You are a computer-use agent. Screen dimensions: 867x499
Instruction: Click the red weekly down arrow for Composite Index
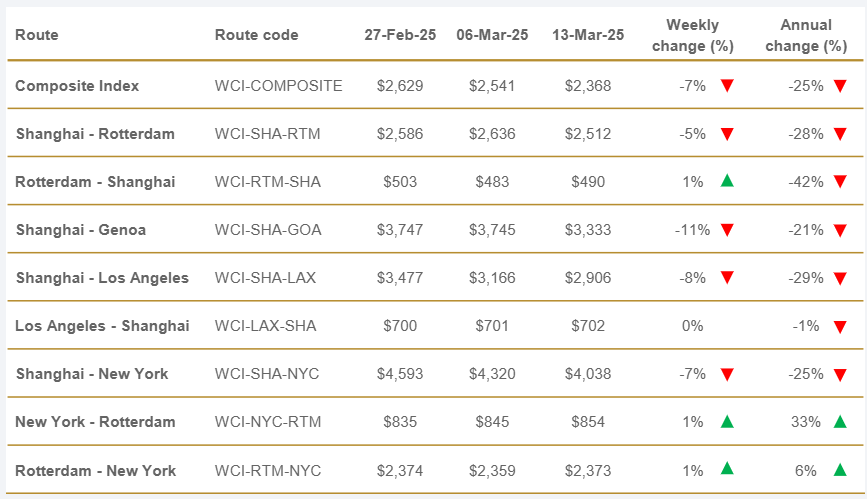727,86
